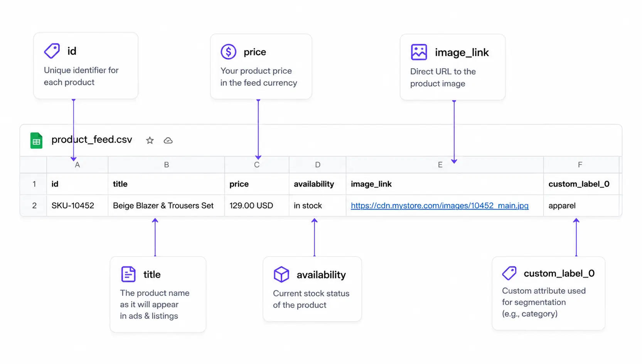642x364 pixels.
Task: Click the 'availability' cell in row 1
Action: point(318,184)
